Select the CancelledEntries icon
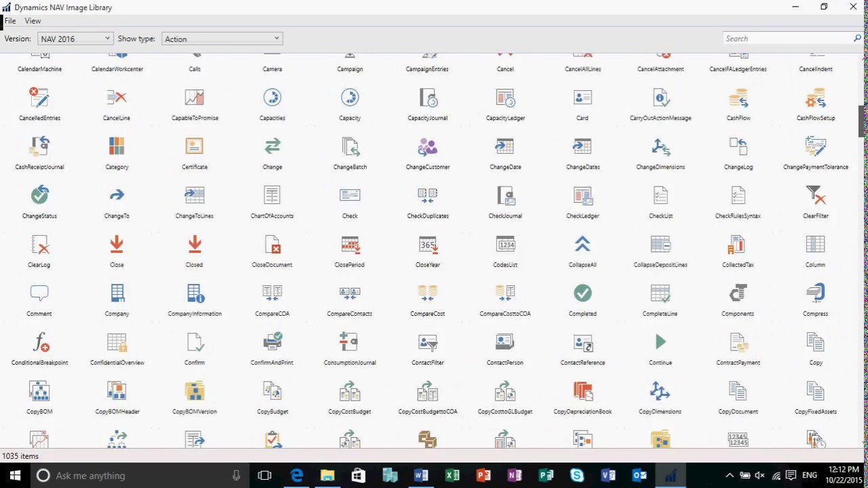Image resolution: width=868 pixels, height=488 pixels. (39, 98)
